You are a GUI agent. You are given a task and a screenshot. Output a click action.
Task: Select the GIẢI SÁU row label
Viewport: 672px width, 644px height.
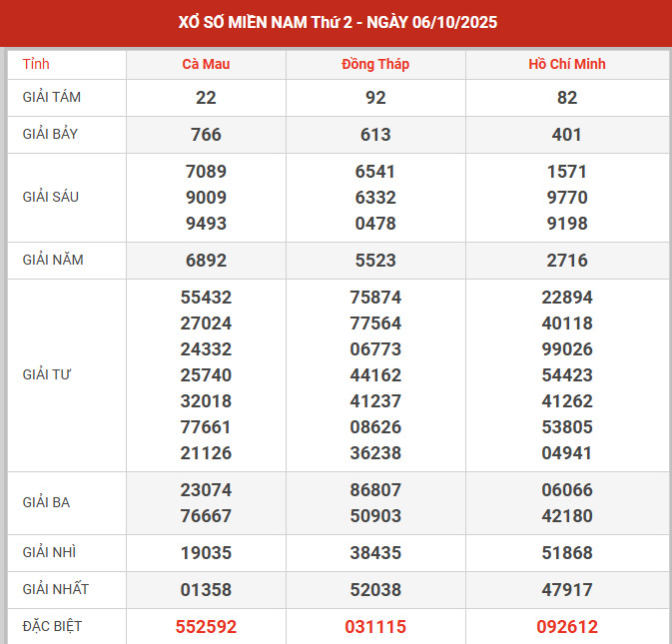tap(51, 197)
